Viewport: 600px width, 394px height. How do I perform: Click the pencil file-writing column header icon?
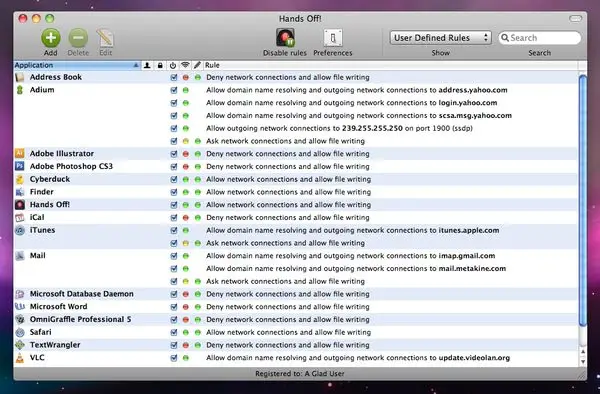(197, 65)
